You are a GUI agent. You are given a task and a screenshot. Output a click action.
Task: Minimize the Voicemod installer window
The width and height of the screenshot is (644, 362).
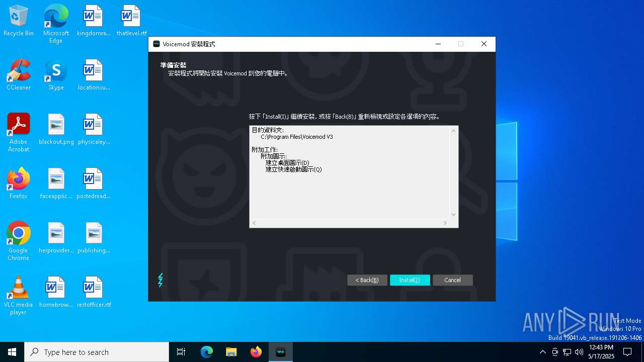click(438, 44)
